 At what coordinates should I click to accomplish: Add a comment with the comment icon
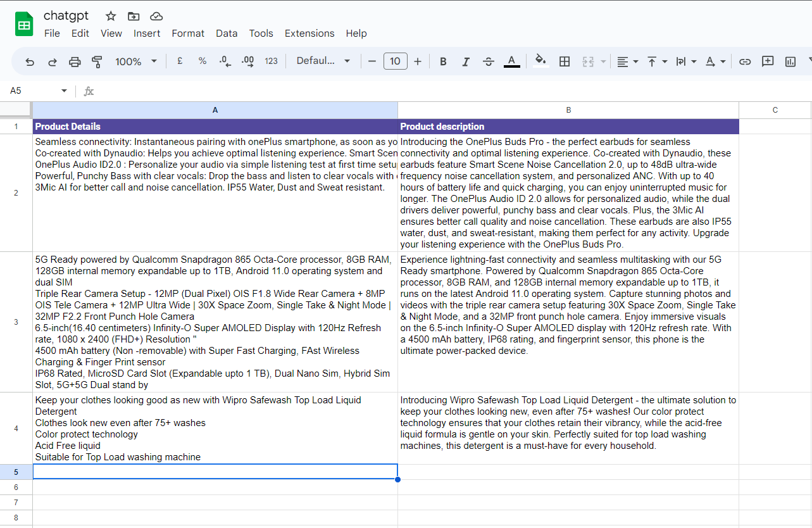coord(768,61)
